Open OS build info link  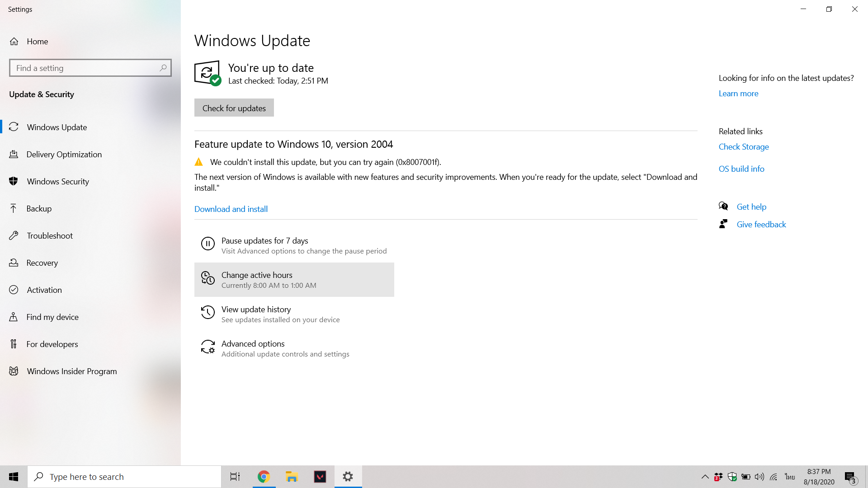[x=741, y=169]
